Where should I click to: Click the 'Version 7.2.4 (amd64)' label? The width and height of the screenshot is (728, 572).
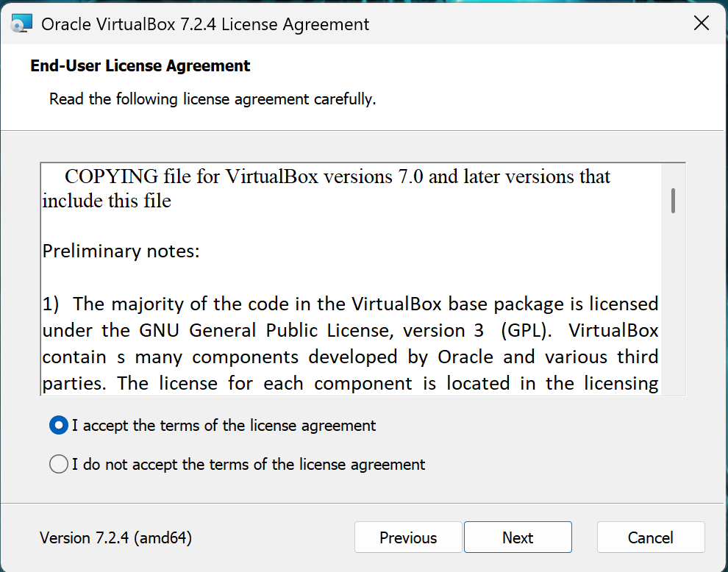click(x=115, y=537)
